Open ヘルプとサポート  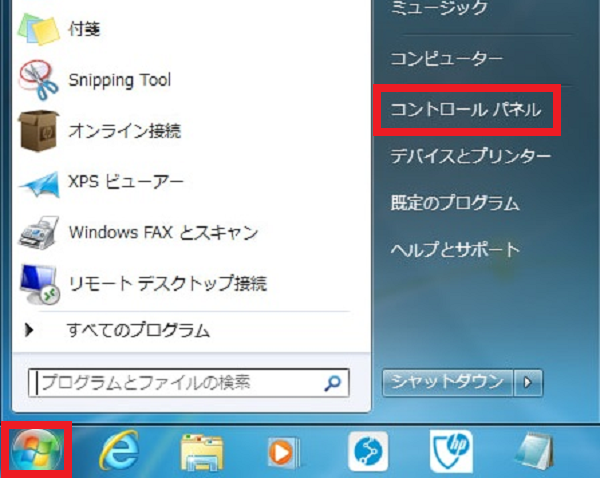coord(455,250)
